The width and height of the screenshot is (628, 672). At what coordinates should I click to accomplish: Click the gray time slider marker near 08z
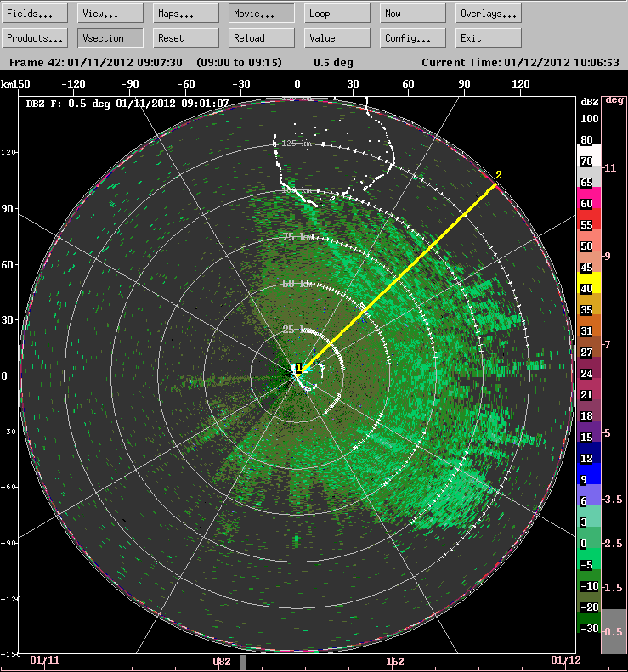point(243,662)
